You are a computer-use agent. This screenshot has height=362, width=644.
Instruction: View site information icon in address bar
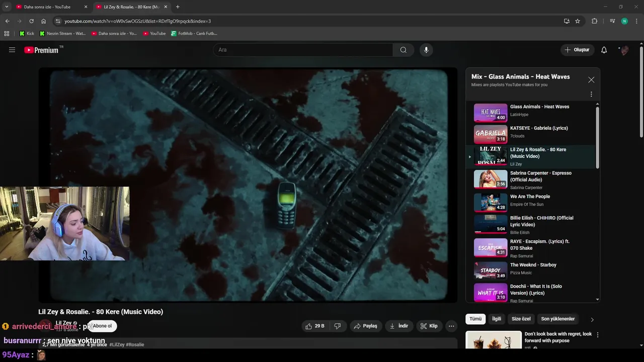(x=58, y=21)
